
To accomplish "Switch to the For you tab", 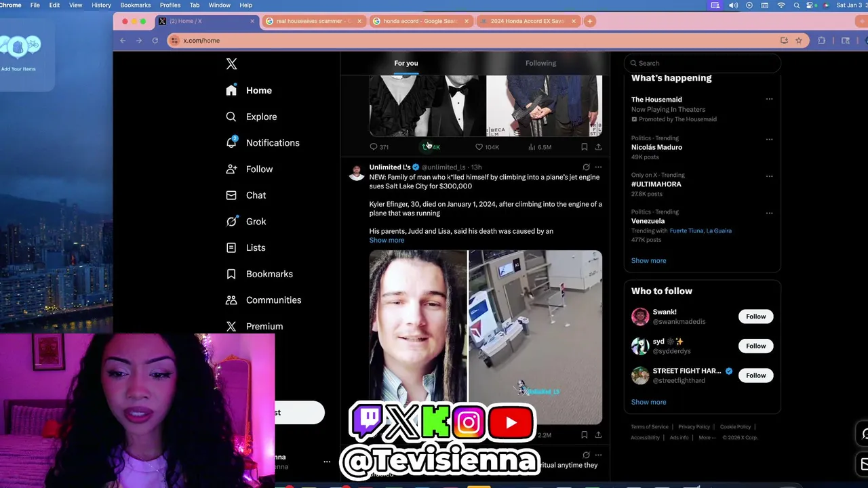I will (406, 63).
